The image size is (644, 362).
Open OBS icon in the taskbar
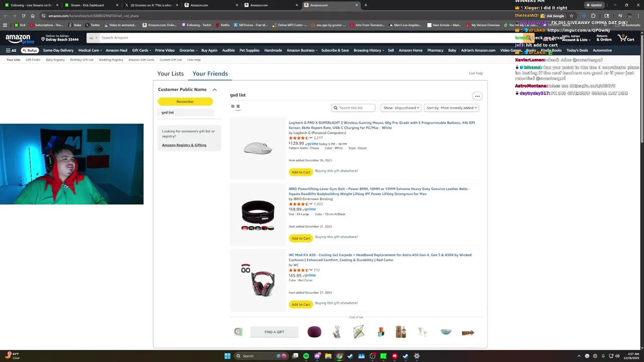click(x=372, y=356)
